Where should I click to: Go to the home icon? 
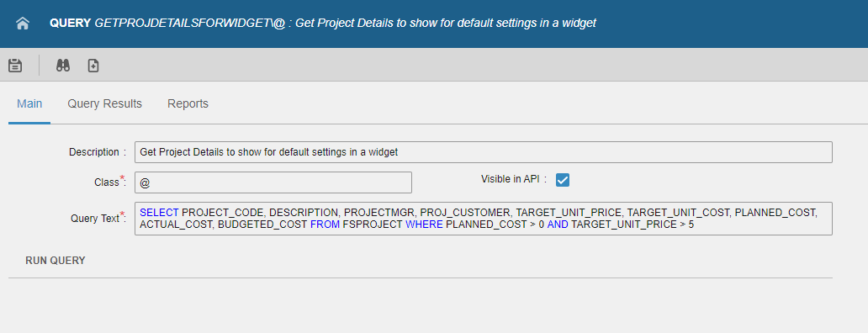point(23,24)
